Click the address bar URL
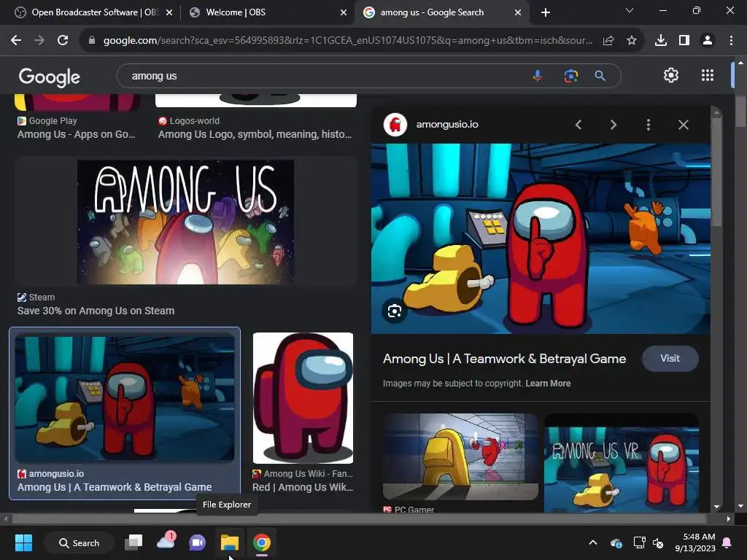Screen dimensions: 747x560 (x=348, y=41)
